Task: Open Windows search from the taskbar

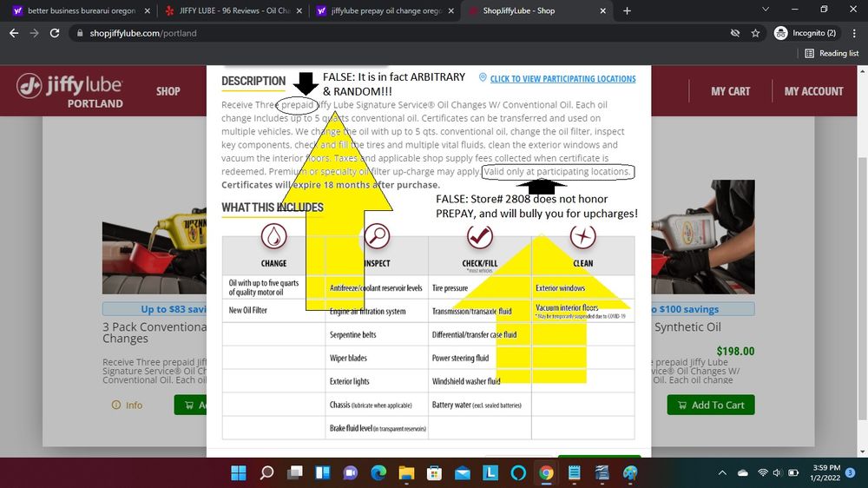Action: click(x=266, y=473)
